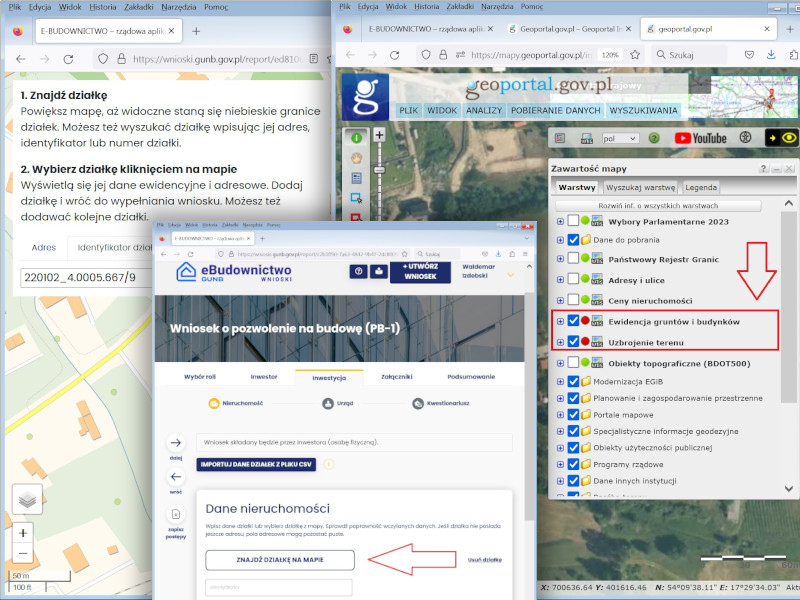Click the Urząd step icon
The image size is (800, 600).
click(x=328, y=404)
